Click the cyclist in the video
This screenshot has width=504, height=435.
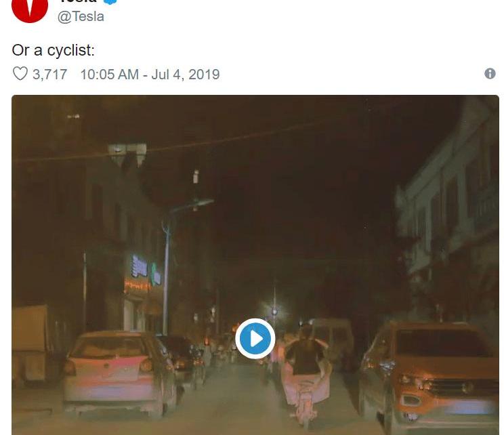click(305, 366)
